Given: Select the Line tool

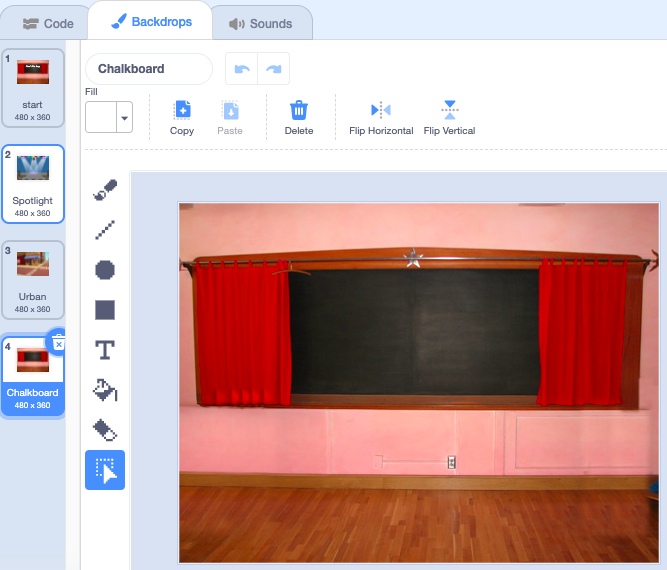Looking at the screenshot, I should 105,230.
